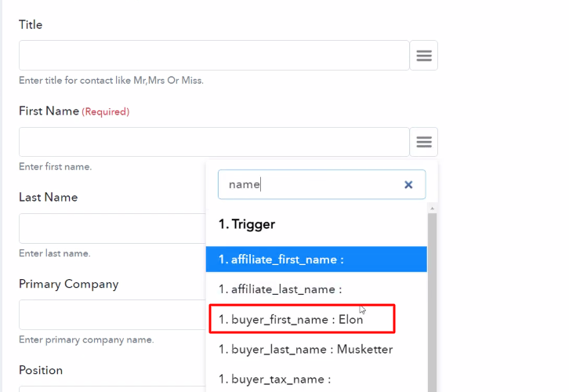569x392 pixels.
Task: Click the 'Enter title for contact' hint text
Action: (111, 80)
